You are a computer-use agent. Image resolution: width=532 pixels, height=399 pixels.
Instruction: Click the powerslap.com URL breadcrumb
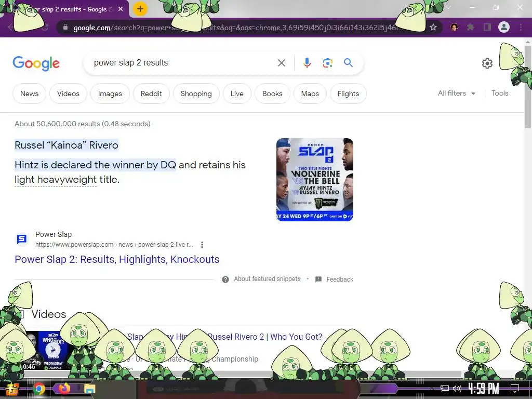click(114, 245)
